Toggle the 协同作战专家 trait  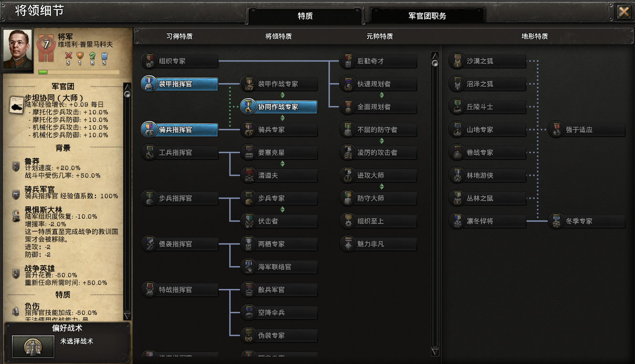point(279,107)
